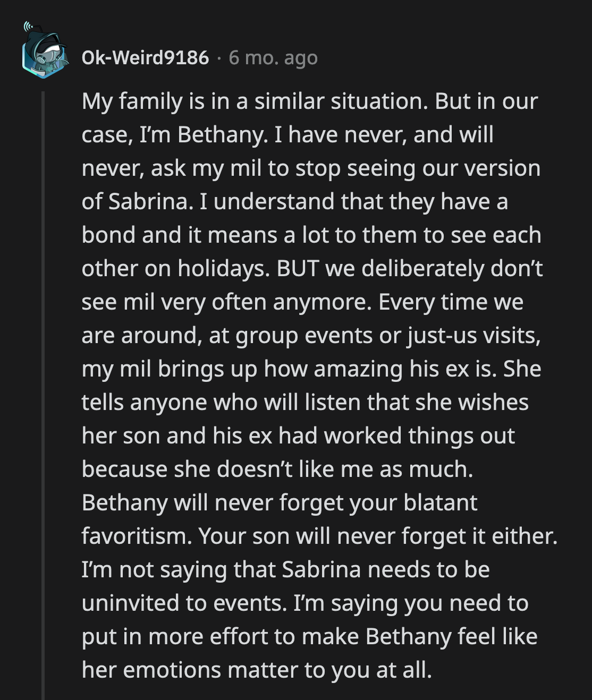Screen dimensions: 592x700
Task: Open Ok-Weird9186's profile via their avatar
Action: coord(45,52)
